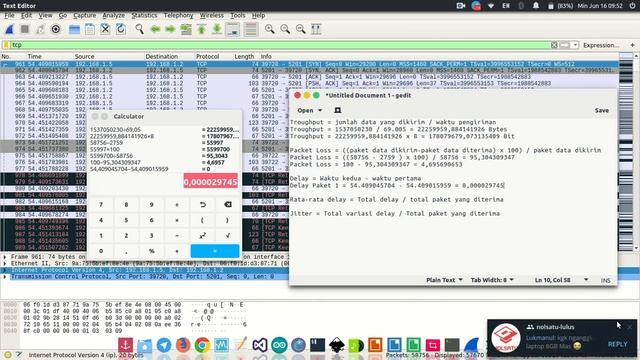Click calculator digit 7 button
The height and width of the screenshot is (360, 640).
(101, 204)
